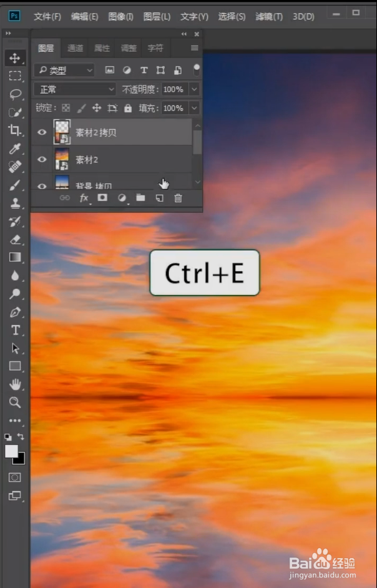
Task: Add a layer mask
Action: (102, 198)
